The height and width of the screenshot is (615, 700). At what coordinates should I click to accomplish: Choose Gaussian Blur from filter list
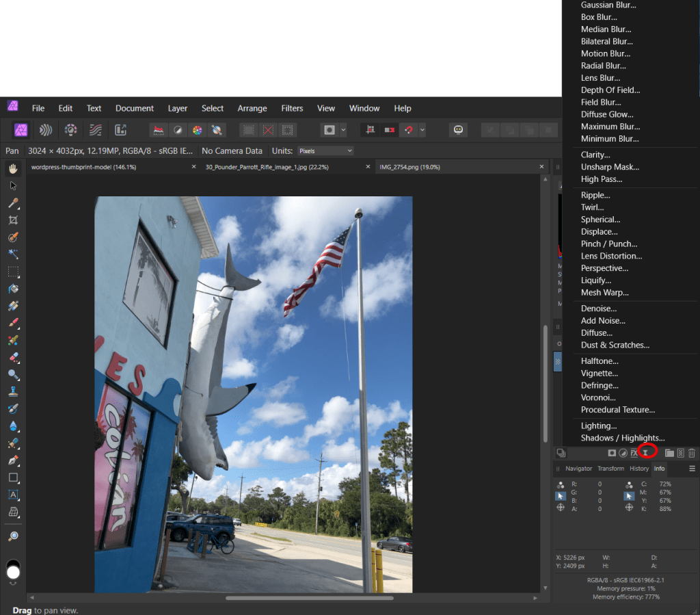click(606, 5)
